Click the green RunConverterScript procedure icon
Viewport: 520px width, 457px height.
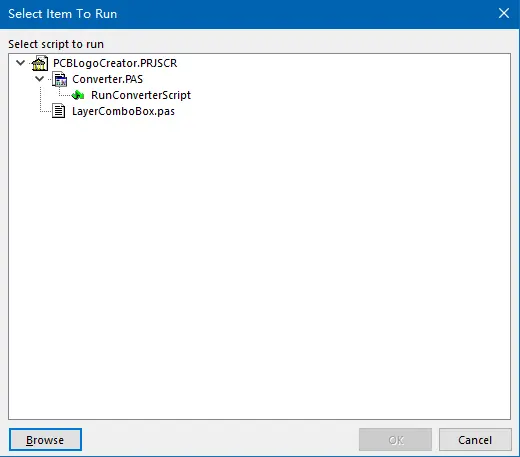coord(78,95)
